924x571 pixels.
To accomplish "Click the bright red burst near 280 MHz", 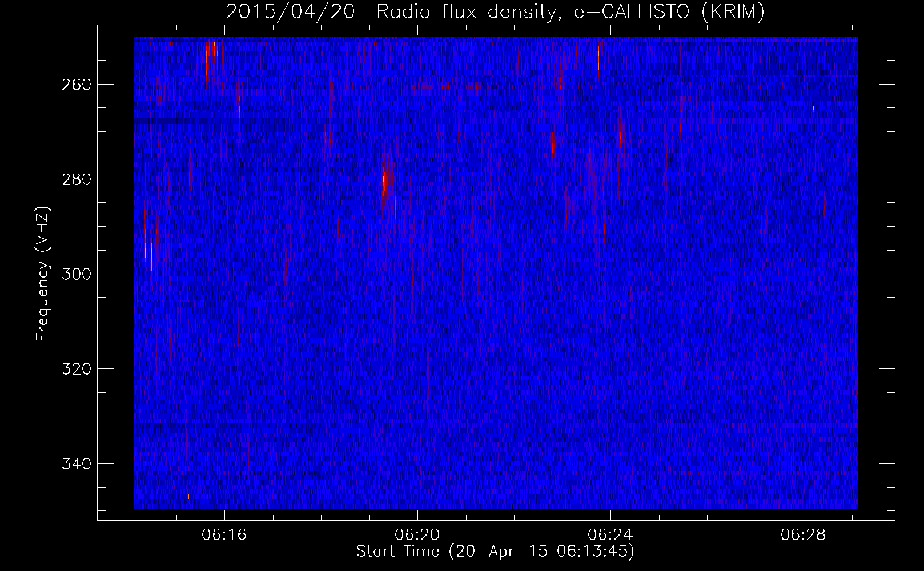I will click(387, 180).
